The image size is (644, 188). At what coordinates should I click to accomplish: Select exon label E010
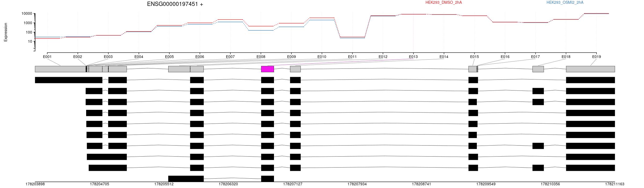(322, 57)
